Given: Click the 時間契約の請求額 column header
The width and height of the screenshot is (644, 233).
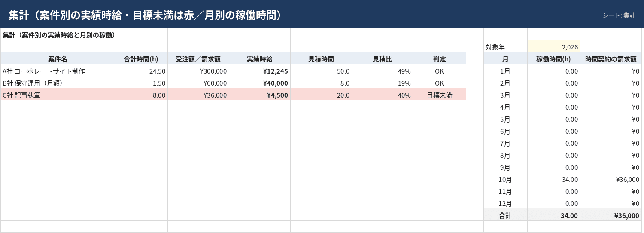Looking at the screenshot, I should coord(611,58).
